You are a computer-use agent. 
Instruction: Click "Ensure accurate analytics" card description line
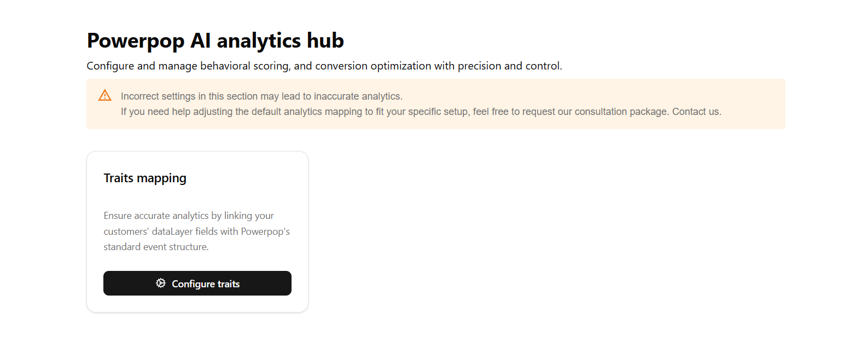point(156,216)
